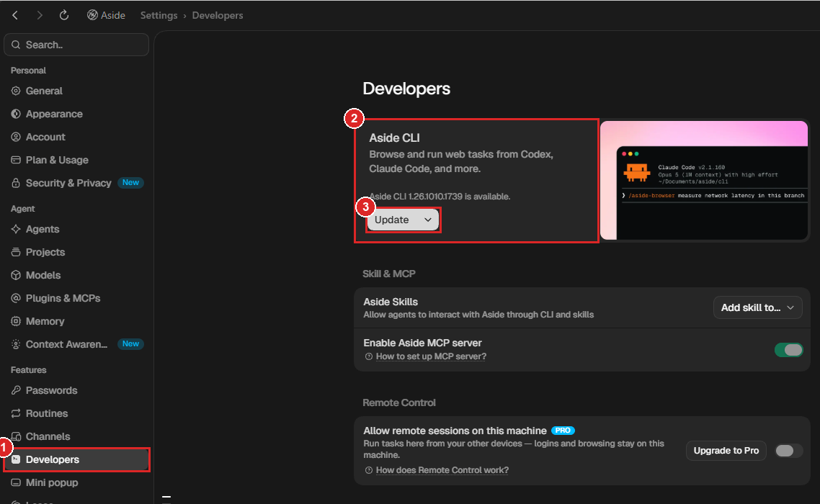The width and height of the screenshot is (820, 504).
Task: Click the Plugins & MCPs icon
Action: point(16,298)
